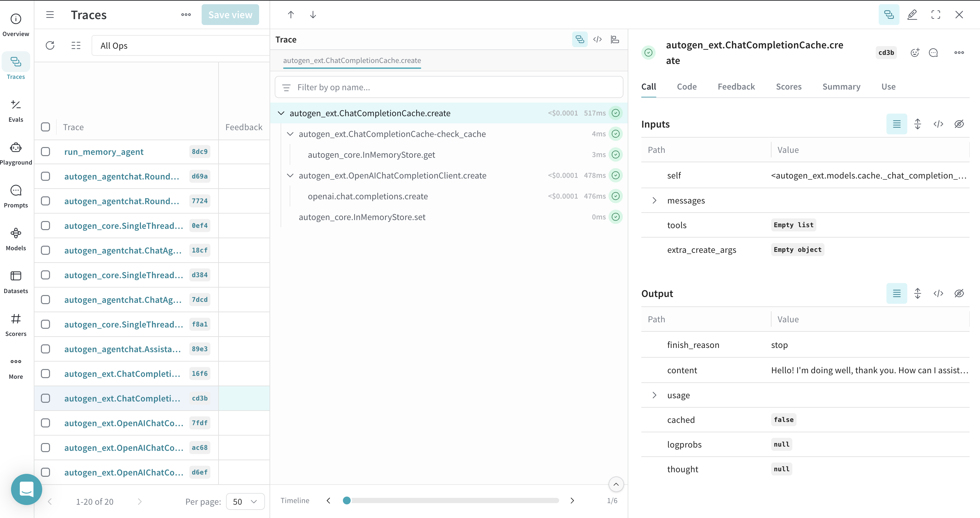Switch trace view to code mode

point(597,39)
